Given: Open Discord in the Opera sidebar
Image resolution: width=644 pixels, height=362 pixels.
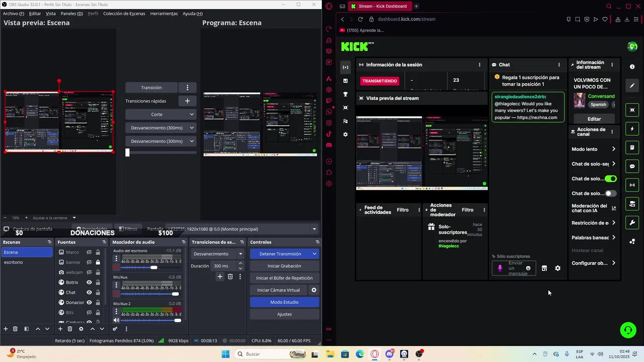Looking at the screenshot, I should pyautogui.click(x=329, y=145).
